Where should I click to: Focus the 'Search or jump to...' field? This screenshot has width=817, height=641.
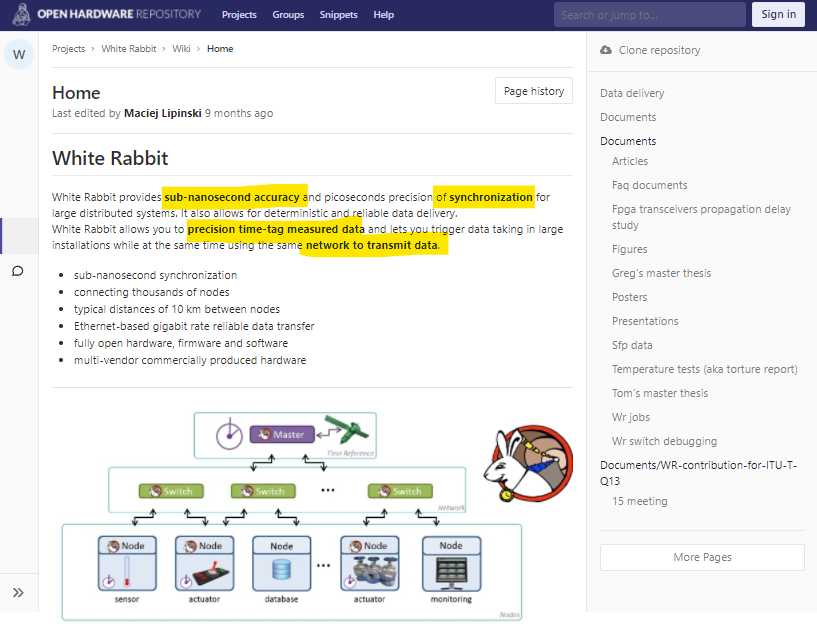click(x=650, y=15)
